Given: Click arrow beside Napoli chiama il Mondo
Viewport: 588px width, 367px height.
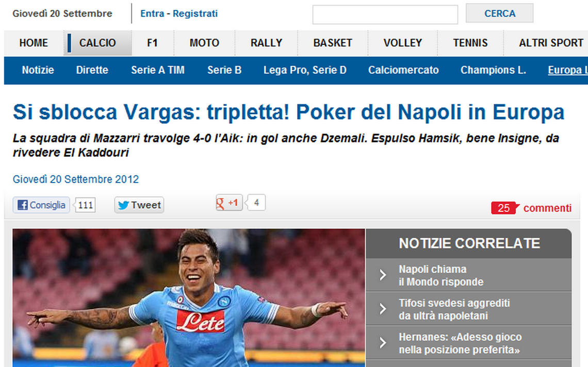Looking at the screenshot, I should (383, 275).
